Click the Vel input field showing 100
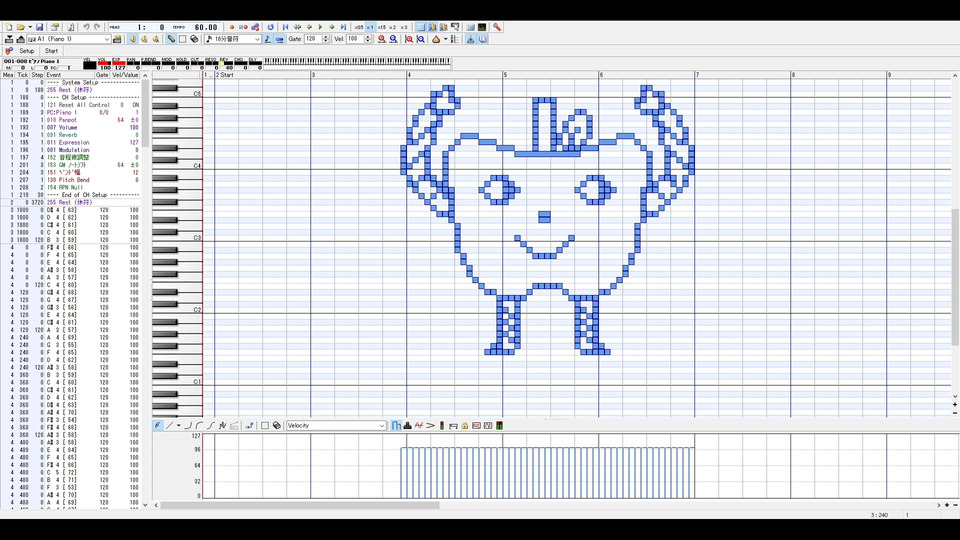The width and height of the screenshot is (960, 540). [355, 39]
